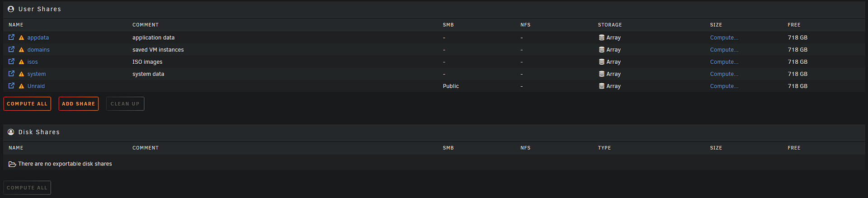The image size is (868, 198).
Task: Click the browse icon next to Unraid
Action: click(11, 86)
